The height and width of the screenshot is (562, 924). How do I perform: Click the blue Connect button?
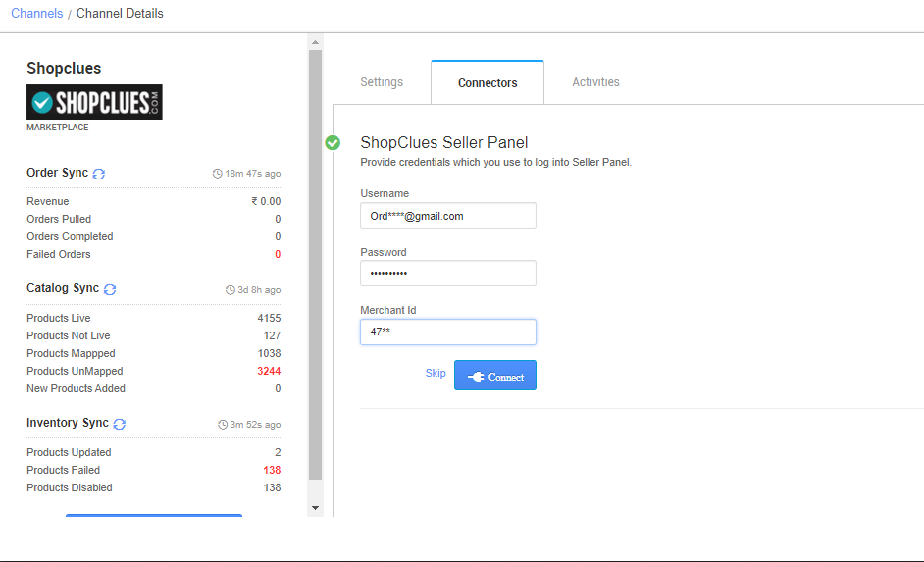tap(495, 376)
